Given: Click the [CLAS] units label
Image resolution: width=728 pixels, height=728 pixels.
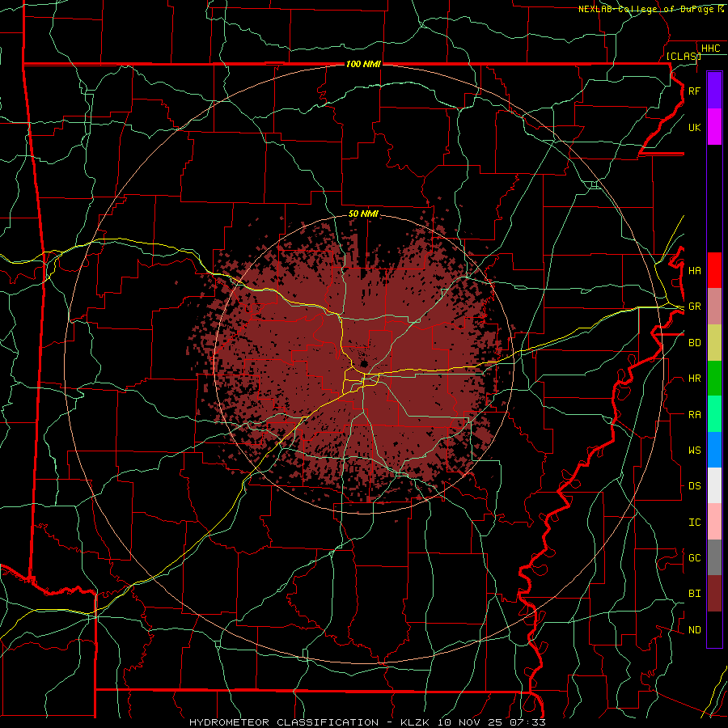Looking at the screenshot, I should coord(684,56).
